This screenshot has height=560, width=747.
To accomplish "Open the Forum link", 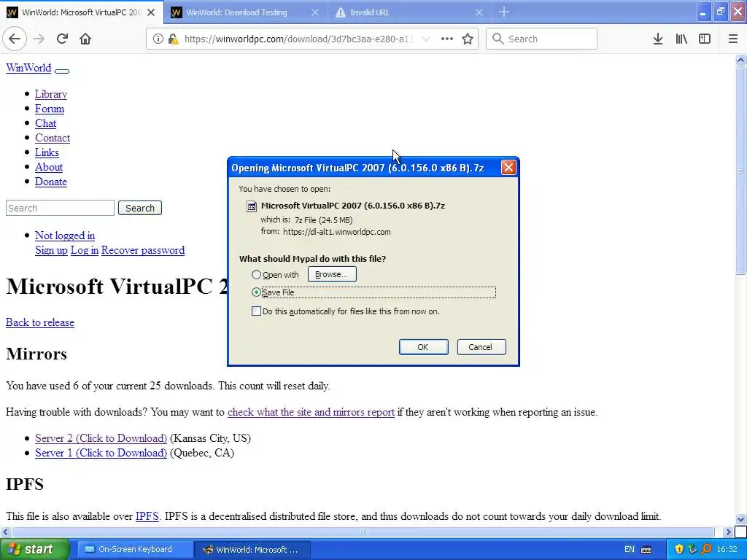I will click(50, 109).
